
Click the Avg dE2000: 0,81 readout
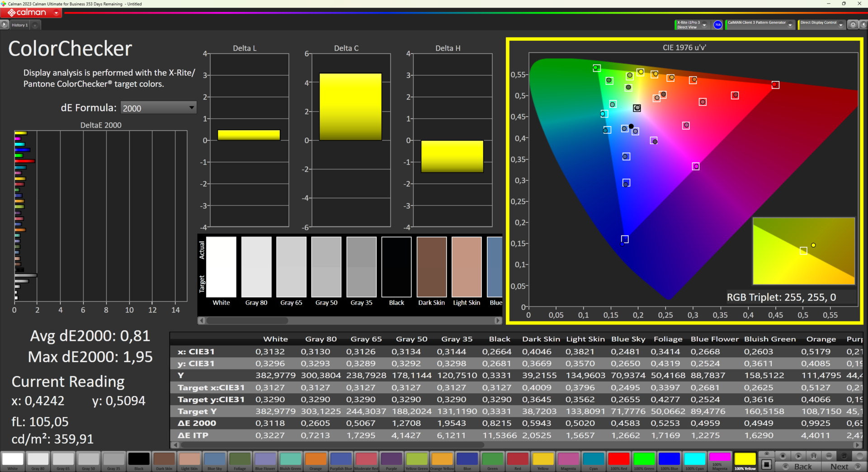coord(90,336)
